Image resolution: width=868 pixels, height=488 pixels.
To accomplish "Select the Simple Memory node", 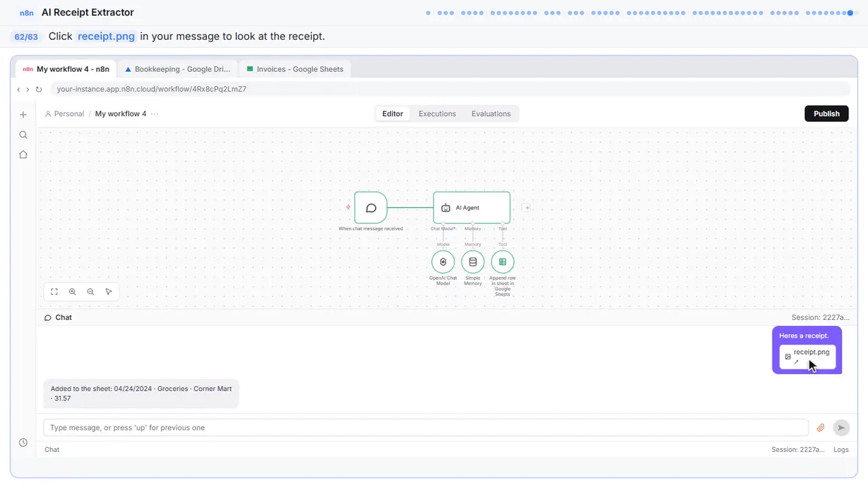I will click(x=473, y=262).
